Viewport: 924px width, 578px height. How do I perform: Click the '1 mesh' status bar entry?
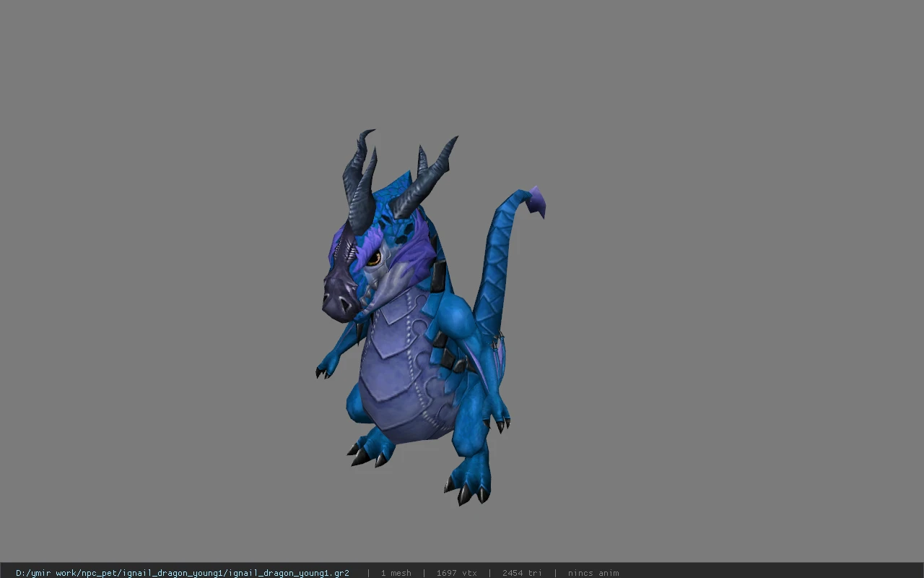[x=396, y=573]
